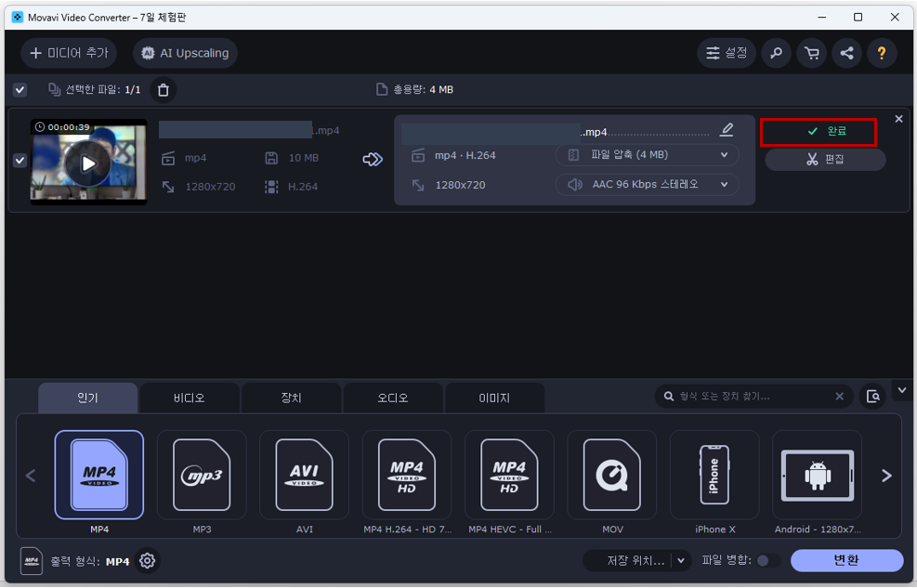
Task: Open the 설정 settings menu
Action: [x=727, y=53]
